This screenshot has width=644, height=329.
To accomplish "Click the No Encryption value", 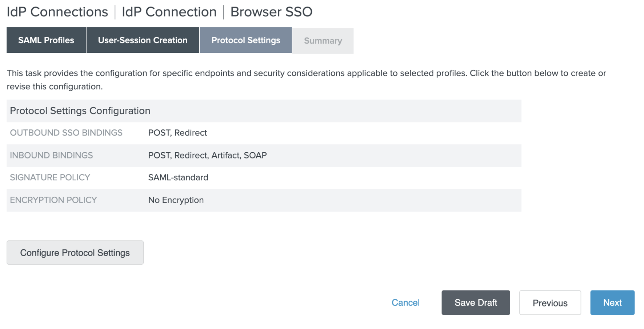I will coord(176,200).
